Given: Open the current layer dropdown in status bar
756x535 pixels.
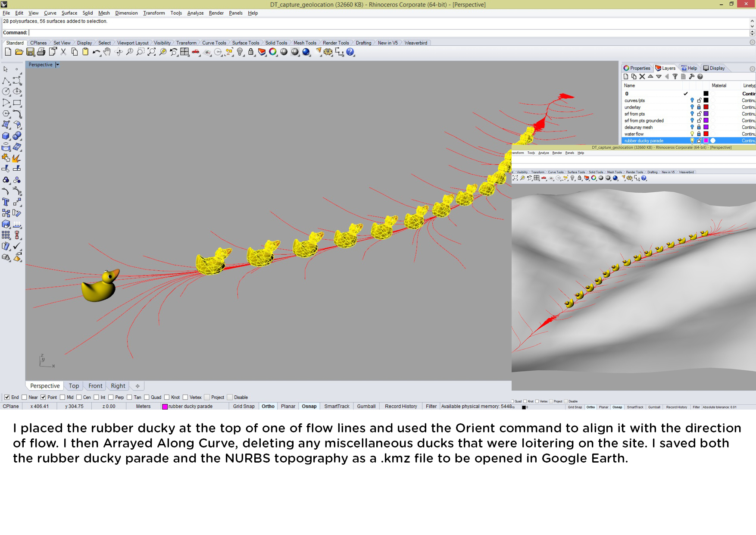Looking at the screenshot, I should (x=190, y=407).
